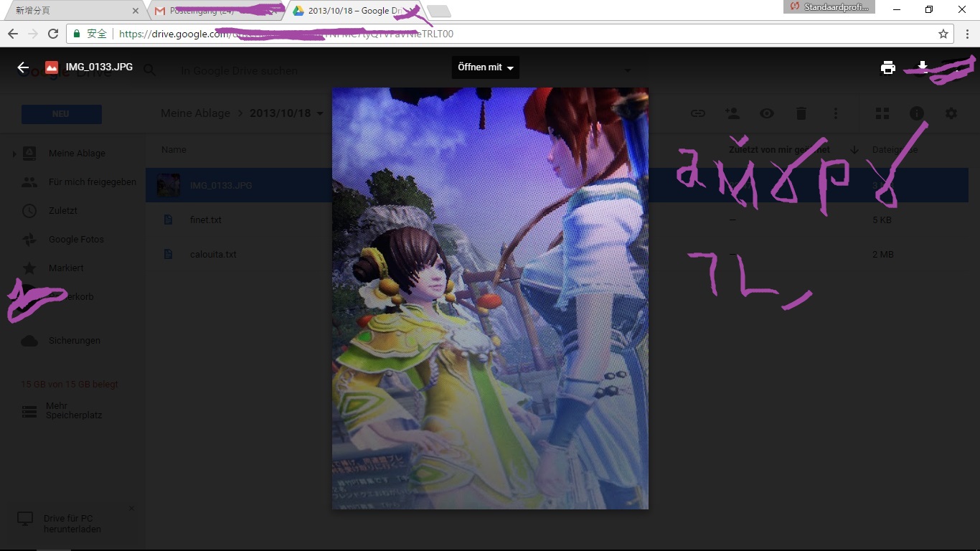The height and width of the screenshot is (551, 980).
Task: Click the Google Fotos pinwheel icon
Action: pyautogui.click(x=29, y=240)
